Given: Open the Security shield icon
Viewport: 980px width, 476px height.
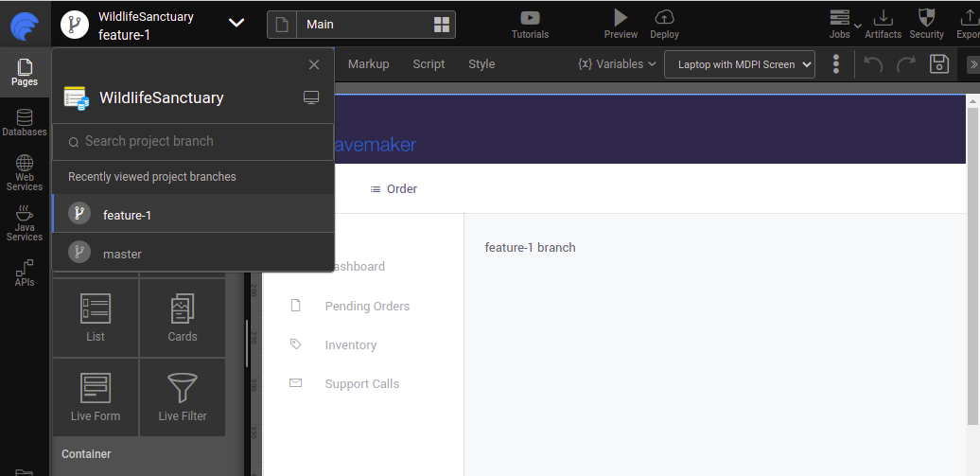Looking at the screenshot, I should 926,17.
